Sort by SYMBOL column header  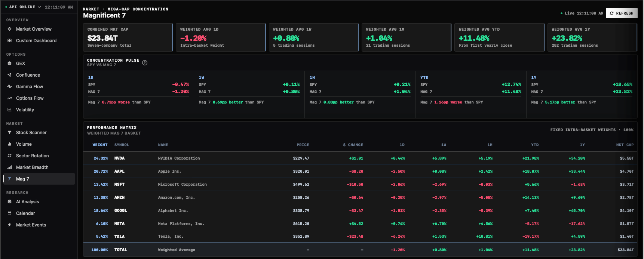(122, 145)
